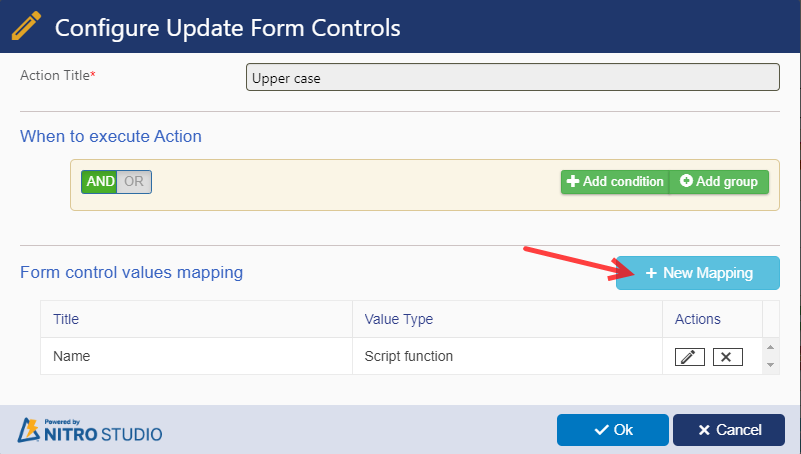This screenshot has width=801, height=454.
Task: Add a new condition group
Action: pos(719,182)
